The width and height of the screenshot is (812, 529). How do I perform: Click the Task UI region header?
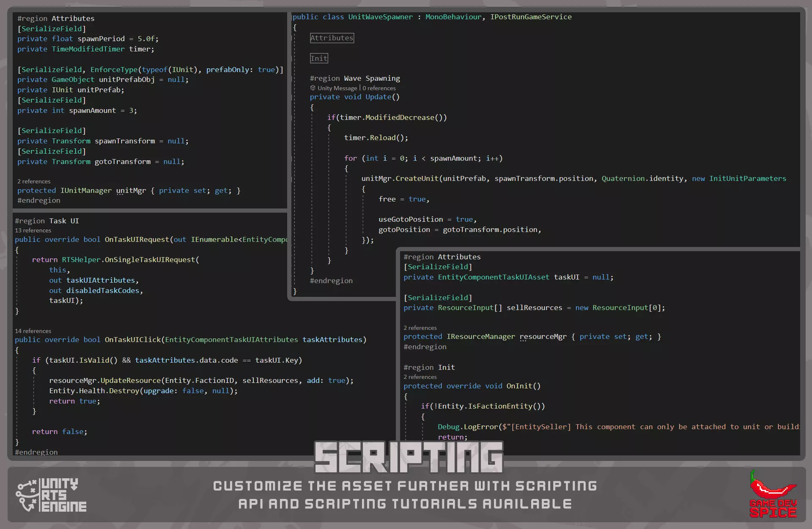[47, 221]
